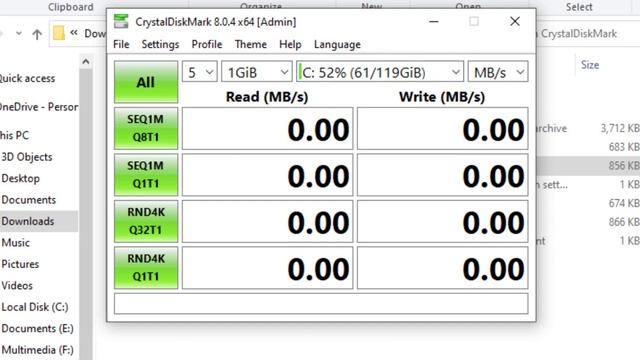
Task: Start the RND4K Q32T1 test
Action: point(146,221)
